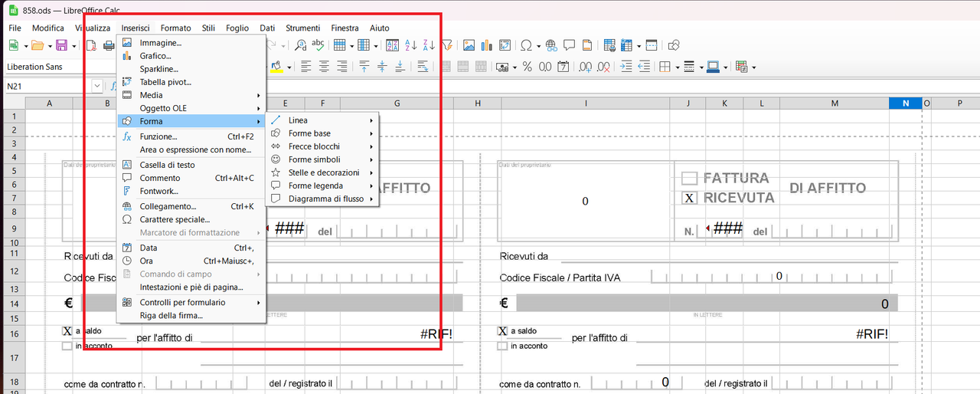Choose Casella di testo menu entry
The image size is (980, 394).
(x=191, y=165)
